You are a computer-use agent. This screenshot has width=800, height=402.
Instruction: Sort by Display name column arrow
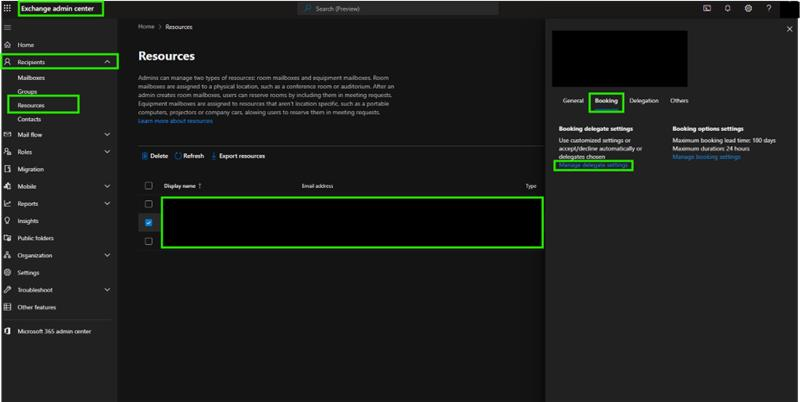point(199,186)
